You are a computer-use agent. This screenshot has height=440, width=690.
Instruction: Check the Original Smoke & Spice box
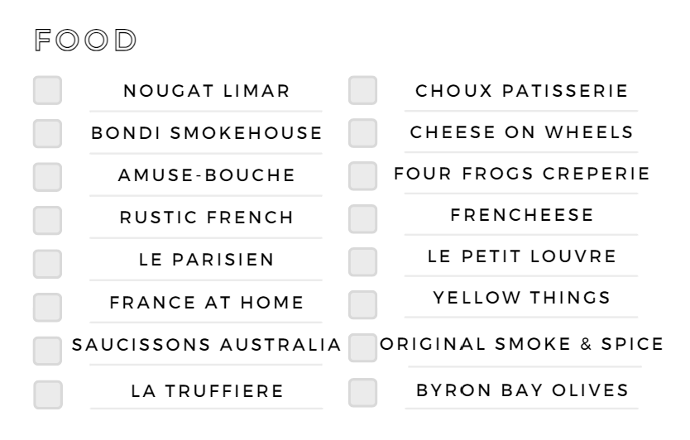pyautogui.click(x=363, y=348)
